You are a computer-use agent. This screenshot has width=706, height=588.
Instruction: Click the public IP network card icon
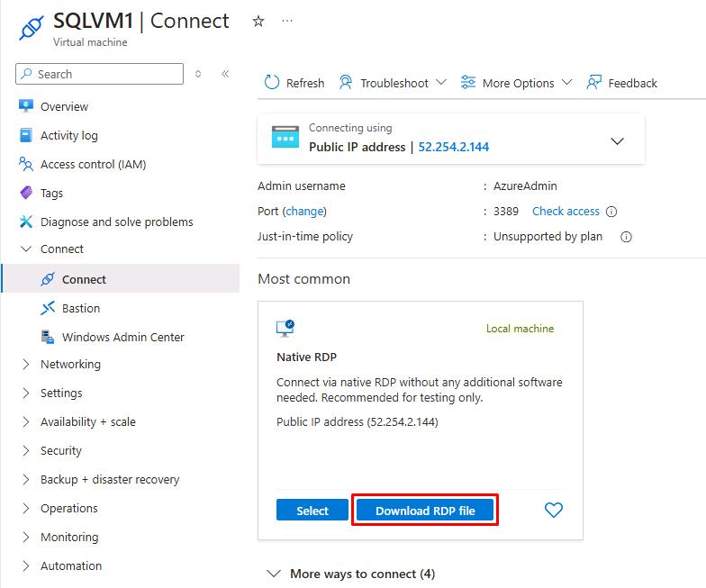click(285, 137)
